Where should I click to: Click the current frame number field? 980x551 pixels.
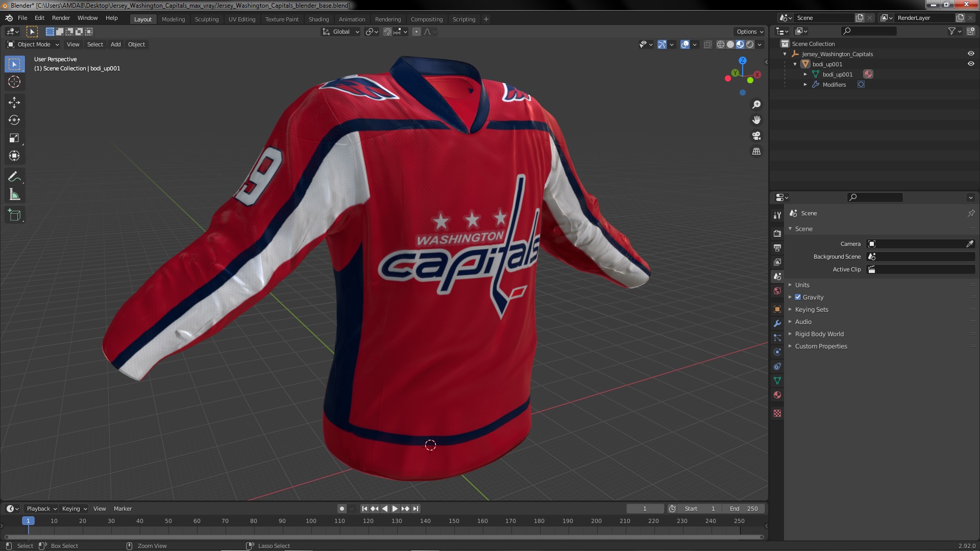[x=645, y=509]
